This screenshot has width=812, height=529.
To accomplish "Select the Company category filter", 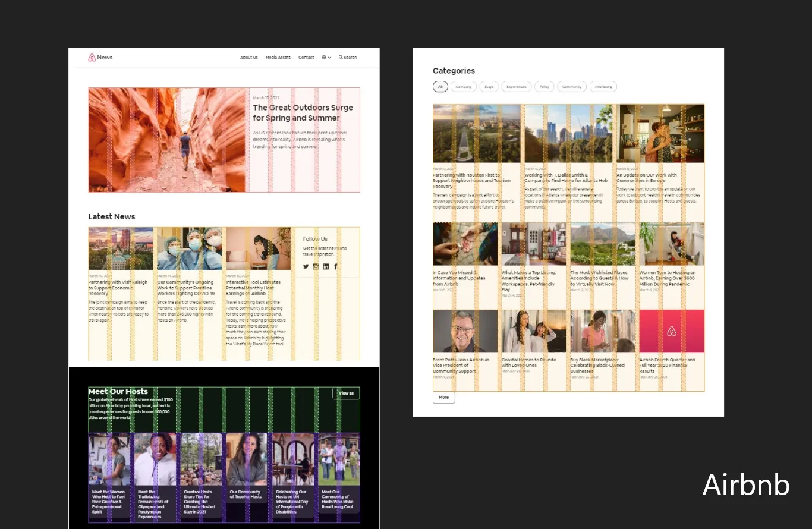I will pyautogui.click(x=463, y=87).
